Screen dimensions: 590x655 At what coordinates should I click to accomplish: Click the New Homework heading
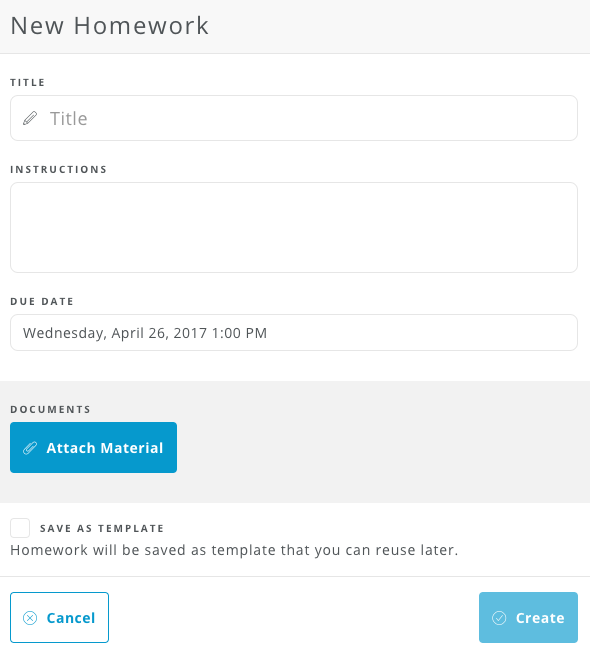pyautogui.click(x=109, y=26)
